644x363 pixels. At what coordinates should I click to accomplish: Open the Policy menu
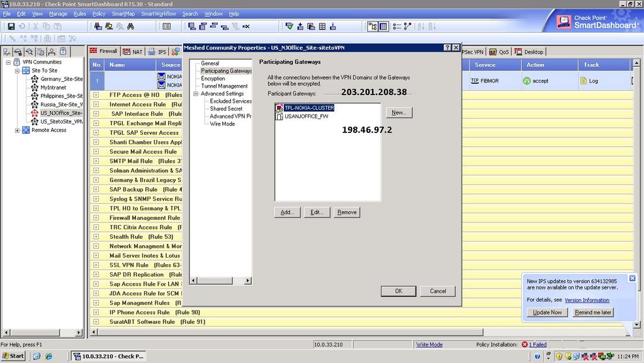[99, 14]
